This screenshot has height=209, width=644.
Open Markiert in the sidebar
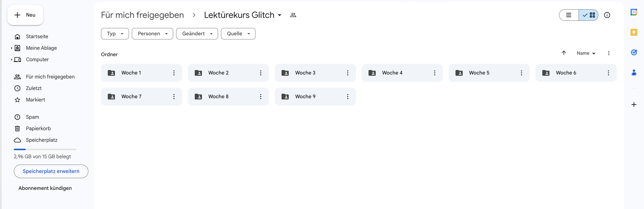pos(35,100)
